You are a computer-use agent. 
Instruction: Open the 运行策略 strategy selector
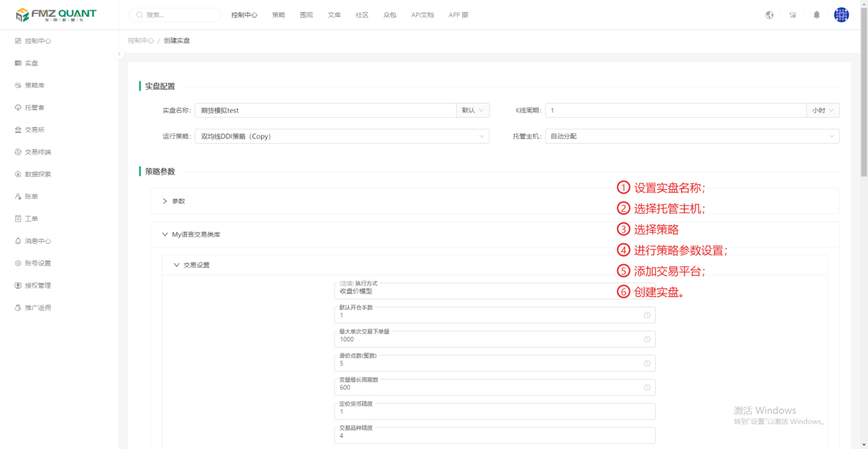pyautogui.click(x=342, y=136)
